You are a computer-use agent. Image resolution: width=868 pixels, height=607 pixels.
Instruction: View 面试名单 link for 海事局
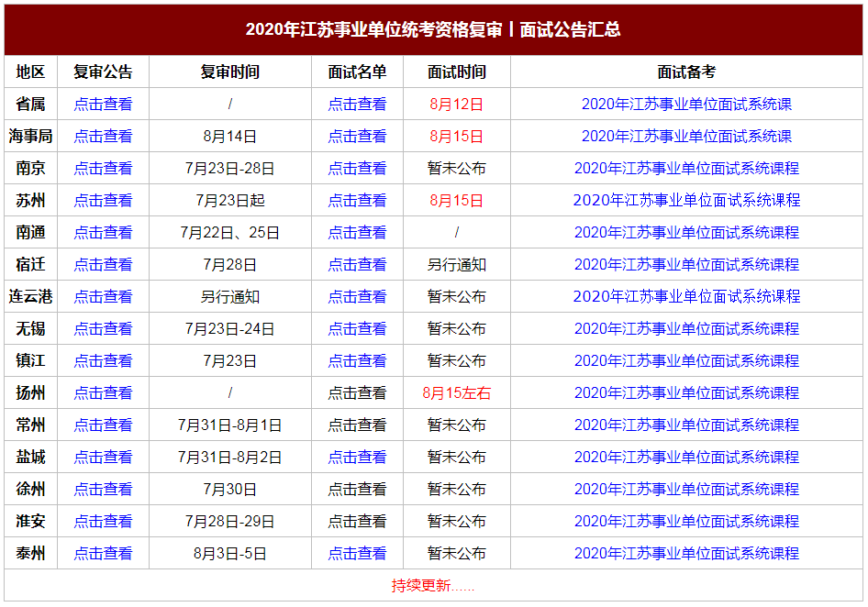coord(357,136)
